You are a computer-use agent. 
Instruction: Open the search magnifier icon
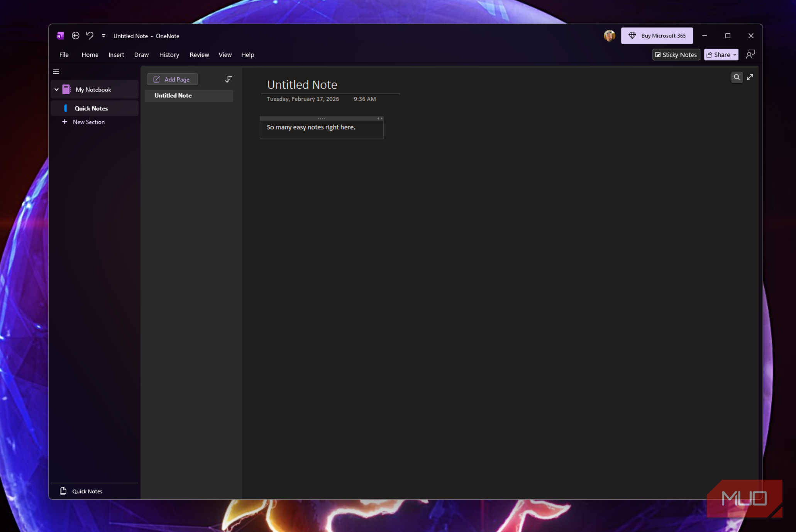click(x=737, y=77)
